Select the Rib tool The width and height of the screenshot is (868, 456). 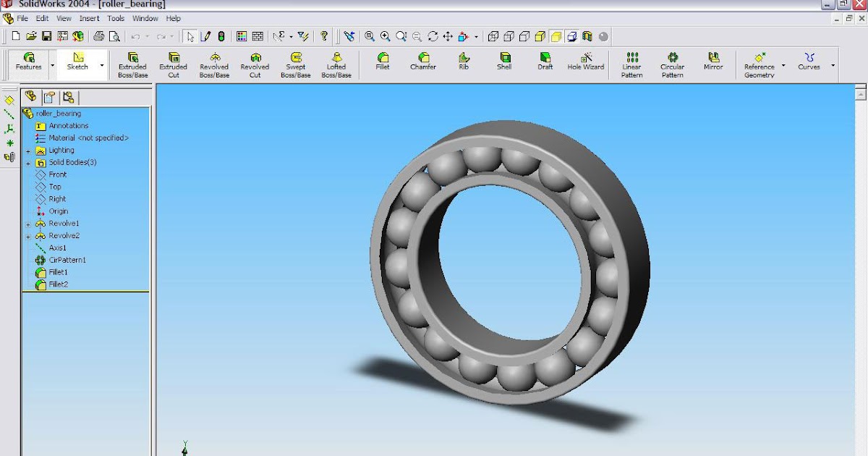464,62
